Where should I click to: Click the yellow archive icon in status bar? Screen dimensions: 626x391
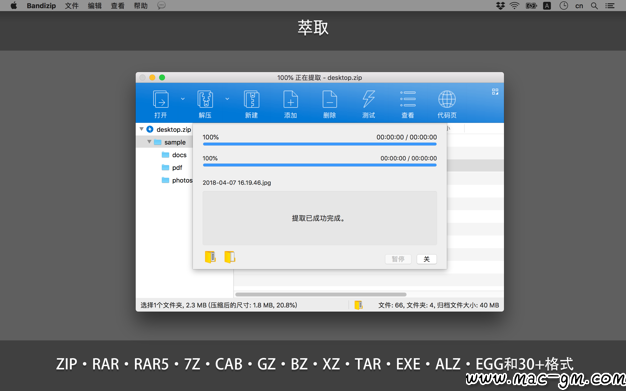click(359, 305)
